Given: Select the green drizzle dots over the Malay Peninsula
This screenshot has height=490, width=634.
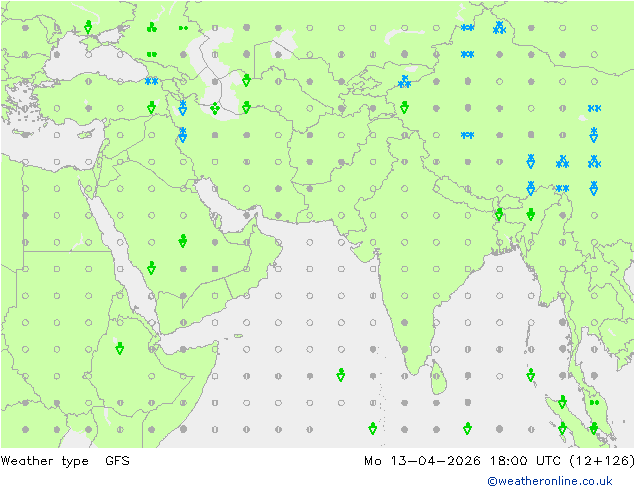Looking at the screenshot, I should [x=594, y=402].
